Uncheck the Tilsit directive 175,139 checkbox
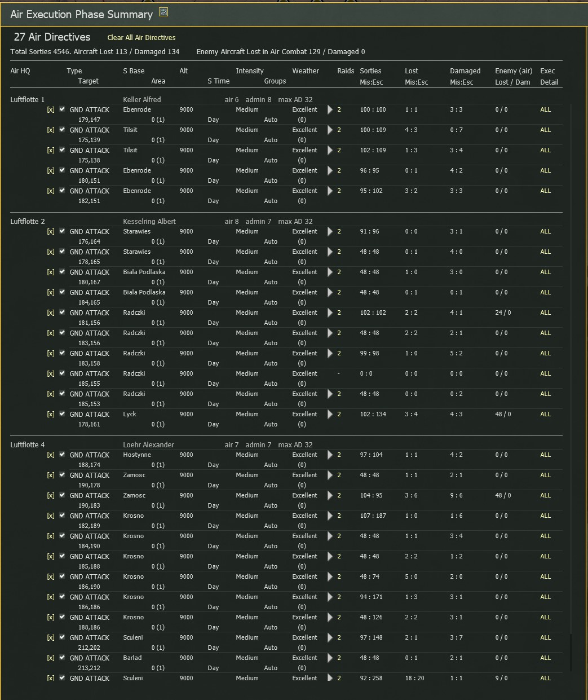Screen dimensions: 588x700 tap(62, 129)
